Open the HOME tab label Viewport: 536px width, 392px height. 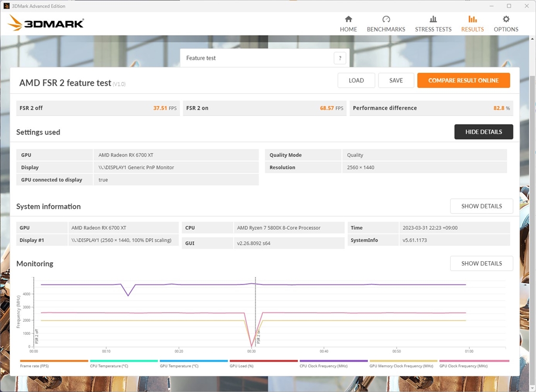tap(348, 29)
